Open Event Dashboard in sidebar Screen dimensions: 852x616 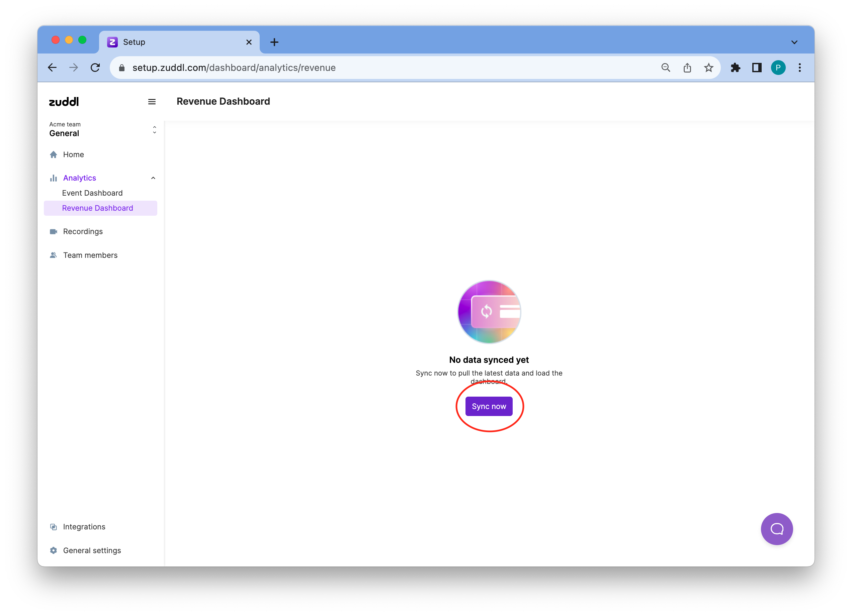click(x=92, y=193)
